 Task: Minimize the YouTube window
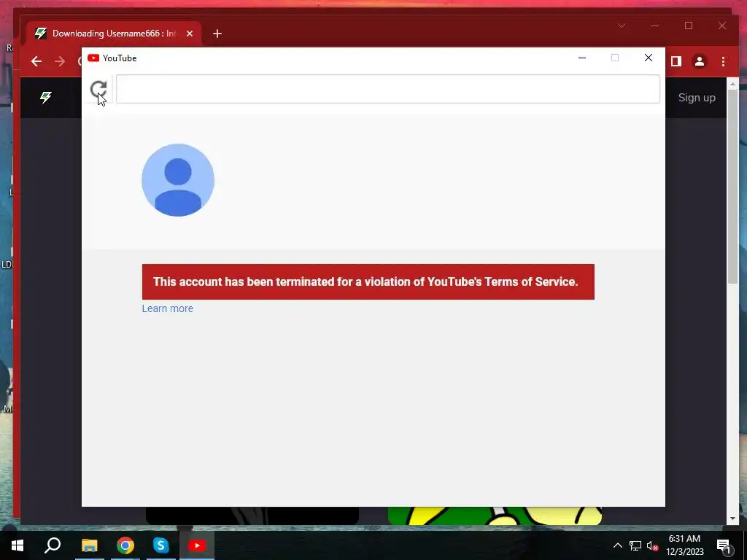tap(582, 58)
